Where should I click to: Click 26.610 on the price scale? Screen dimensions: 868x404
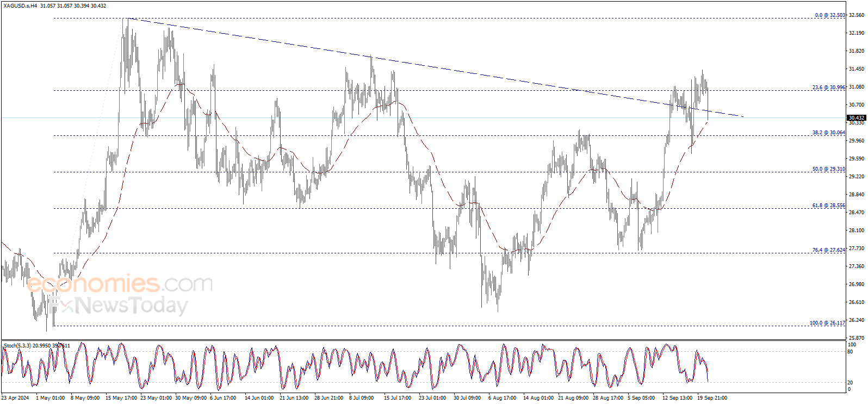[857, 302]
